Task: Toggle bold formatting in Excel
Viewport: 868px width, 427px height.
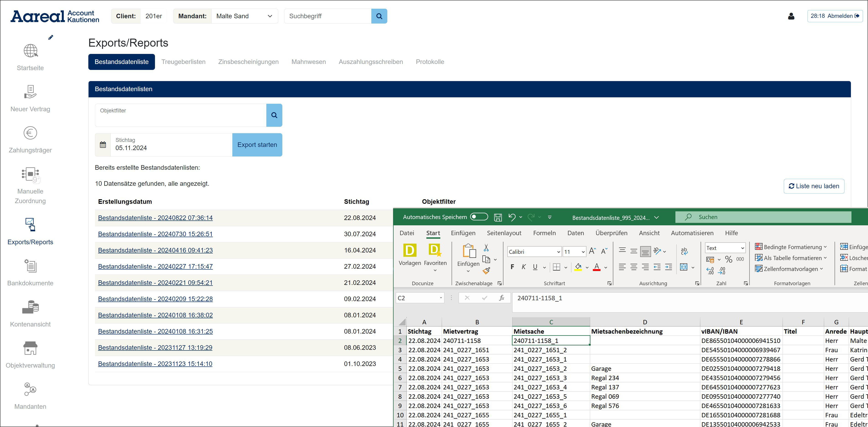Action: 512,267
